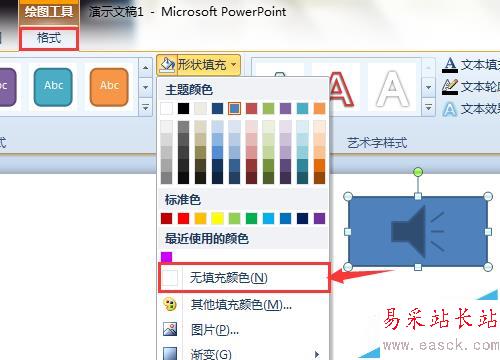Open the 格式 ribbon tab
The height and width of the screenshot is (360, 500).
(49, 39)
